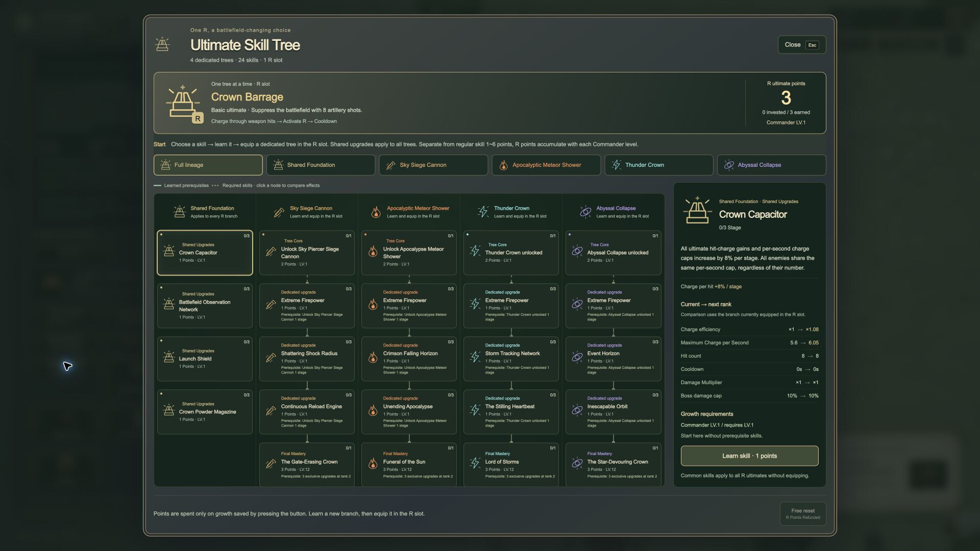The height and width of the screenshot is (551, 980).
Task: Click Lord of Storms lightning icon
Action: (x=475, y=463)
